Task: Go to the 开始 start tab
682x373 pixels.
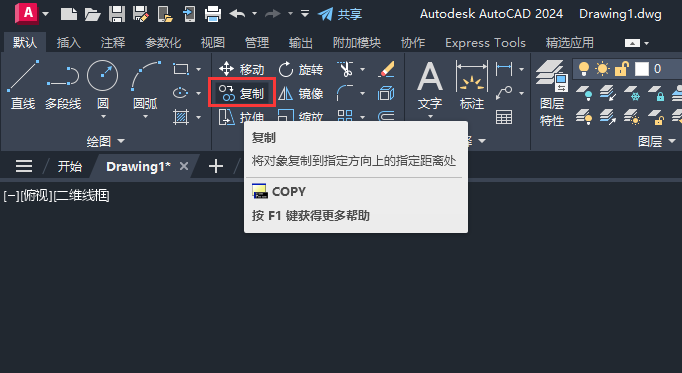Action: point(70,166)
